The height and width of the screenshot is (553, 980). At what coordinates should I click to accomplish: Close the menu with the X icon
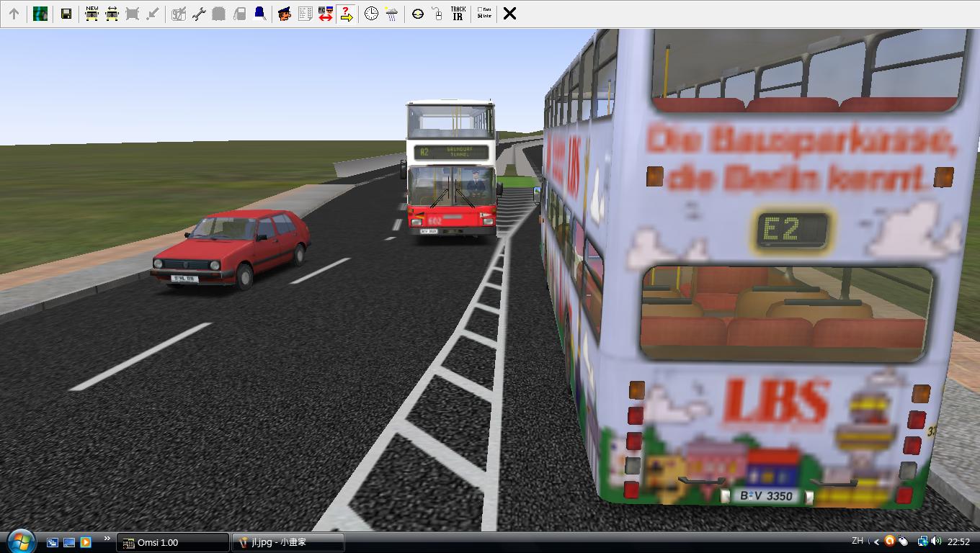click(509, 14)
